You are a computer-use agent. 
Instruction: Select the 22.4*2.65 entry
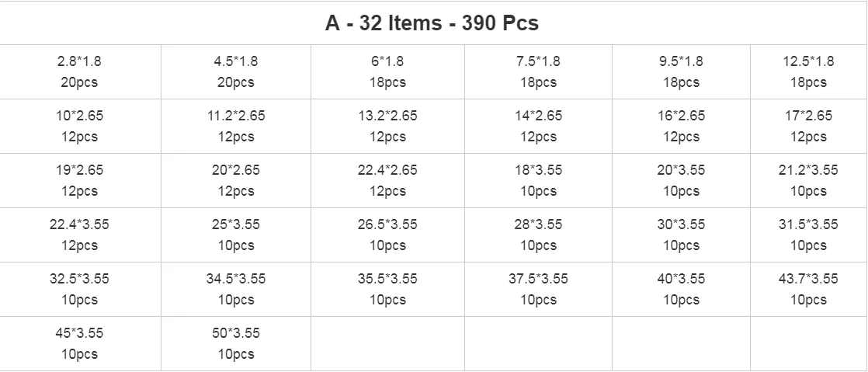[387, 180]
